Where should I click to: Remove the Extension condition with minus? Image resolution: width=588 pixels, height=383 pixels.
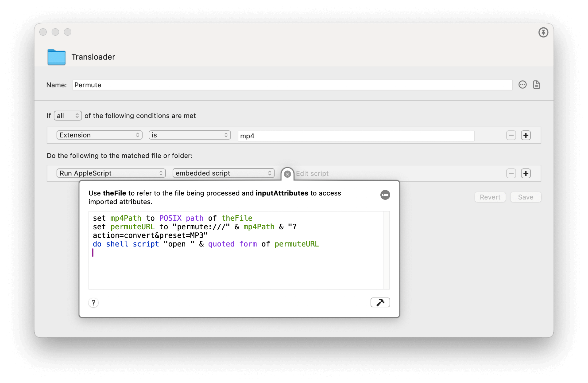point(511,135)
